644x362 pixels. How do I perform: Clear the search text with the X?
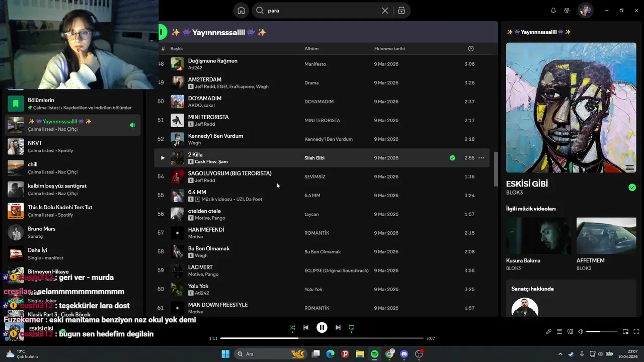pyautogui.click(x=385, y=11)
